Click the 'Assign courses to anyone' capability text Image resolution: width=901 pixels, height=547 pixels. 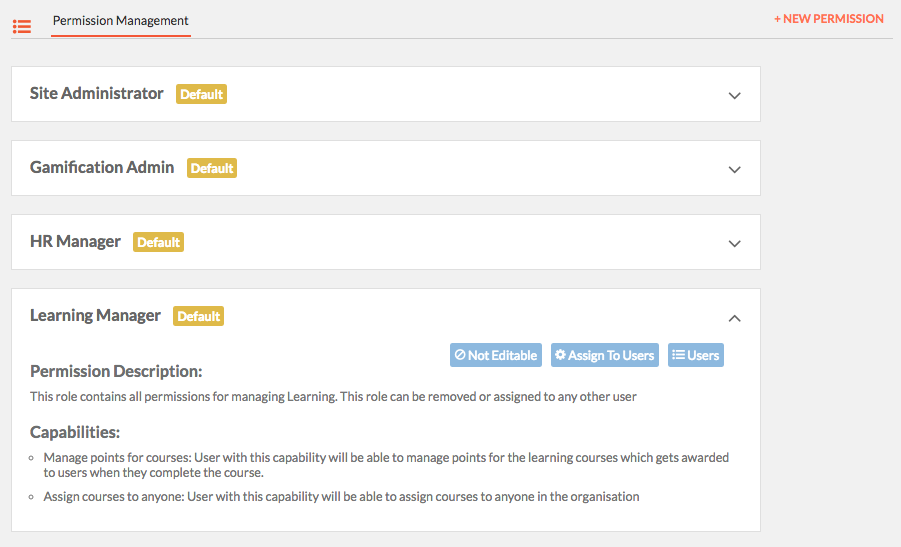pos(341,496)
